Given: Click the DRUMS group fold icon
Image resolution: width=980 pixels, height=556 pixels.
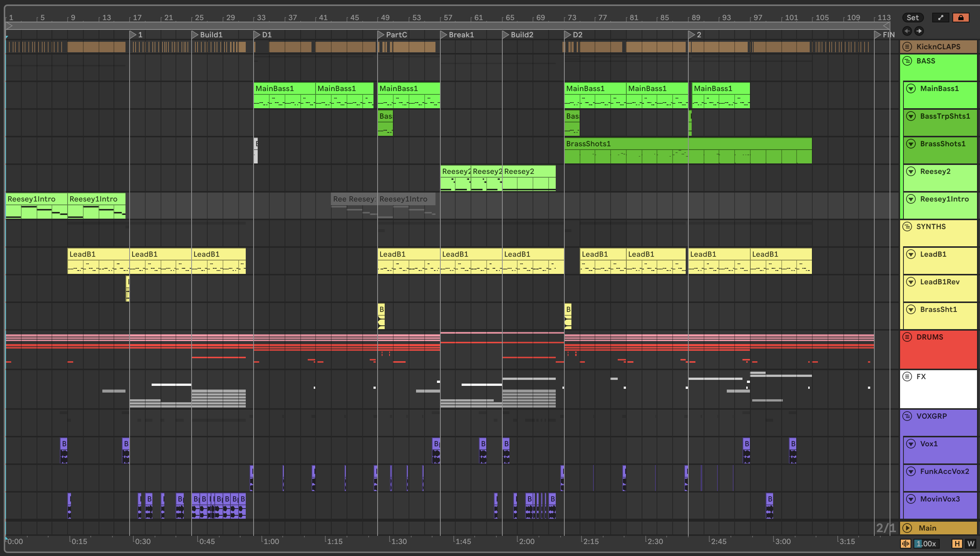Looking at the screenshot, I should (x=907, y=337).
